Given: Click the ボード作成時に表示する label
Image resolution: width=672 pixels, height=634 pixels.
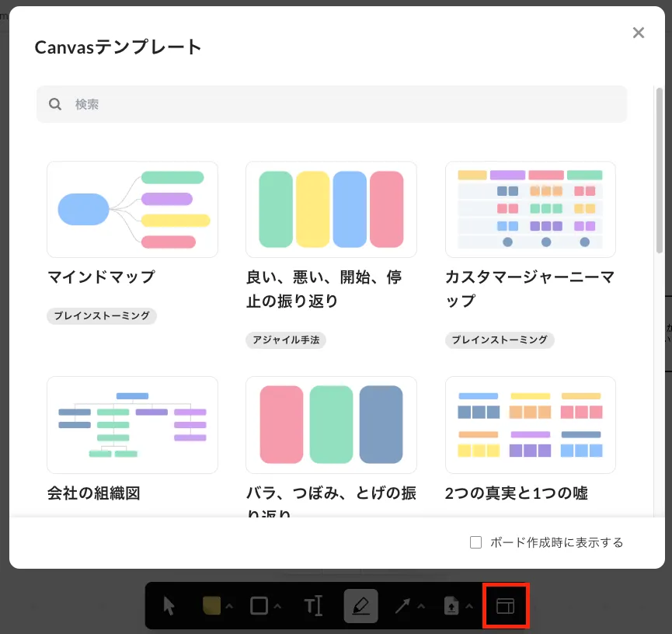Looking at the screenshot, I should pos(557,542).
